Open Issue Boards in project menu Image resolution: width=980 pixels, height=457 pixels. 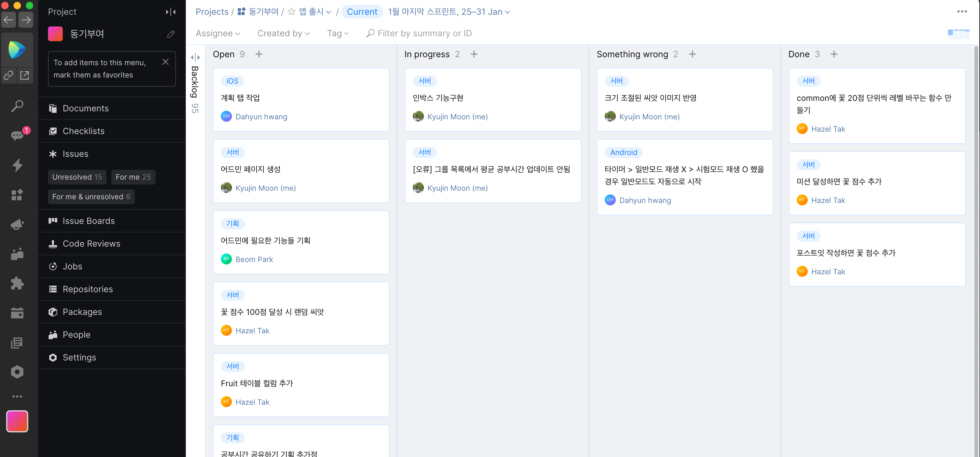tap(88, 221)
